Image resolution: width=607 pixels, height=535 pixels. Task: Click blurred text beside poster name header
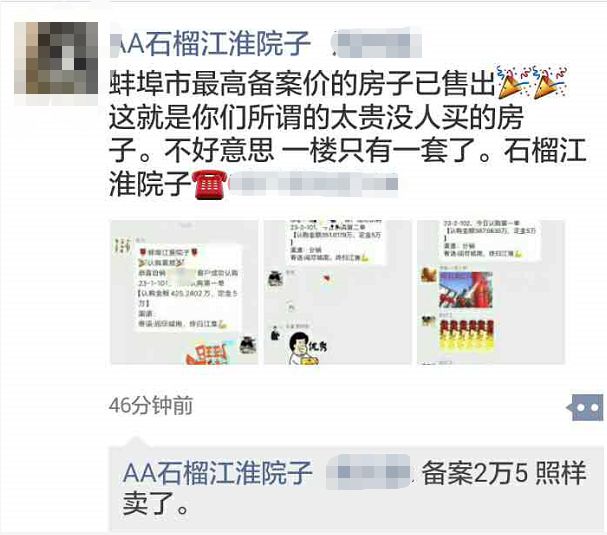click(377, 43)
